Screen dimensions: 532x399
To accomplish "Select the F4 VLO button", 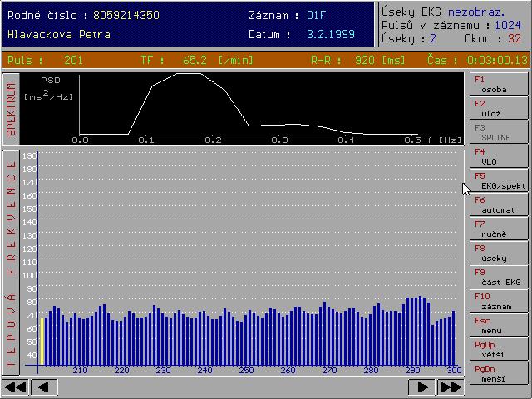I will pyautogui.click(x=499, y=156).
